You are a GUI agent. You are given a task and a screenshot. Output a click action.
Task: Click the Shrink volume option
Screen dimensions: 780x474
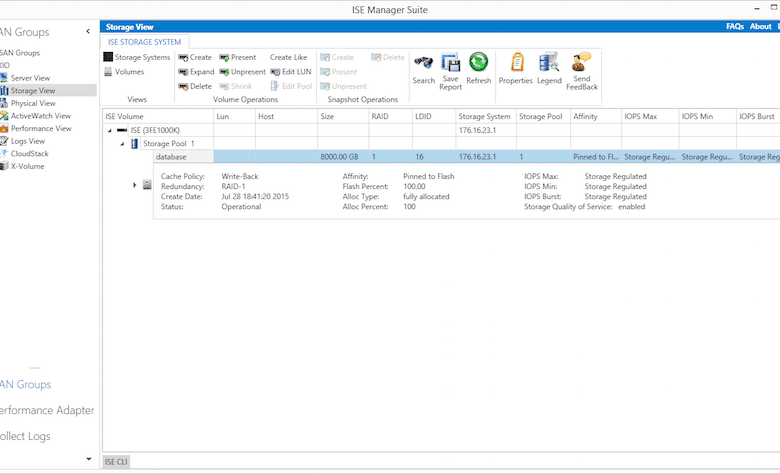coord(236,86)
